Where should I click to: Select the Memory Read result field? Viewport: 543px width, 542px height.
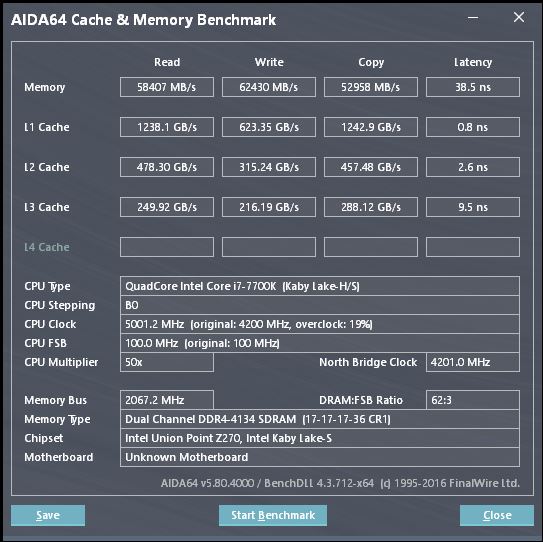[167, 87]
